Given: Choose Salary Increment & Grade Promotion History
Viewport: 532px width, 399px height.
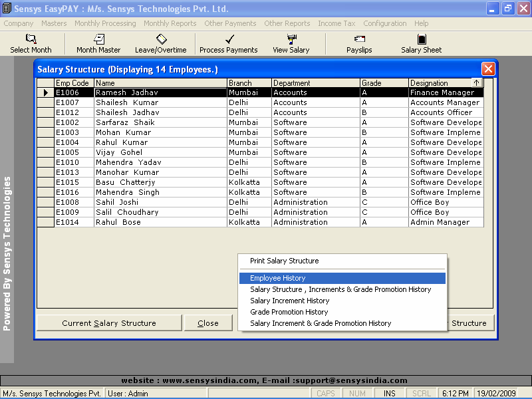Looking at the screenshot, I should click(342, 323).
